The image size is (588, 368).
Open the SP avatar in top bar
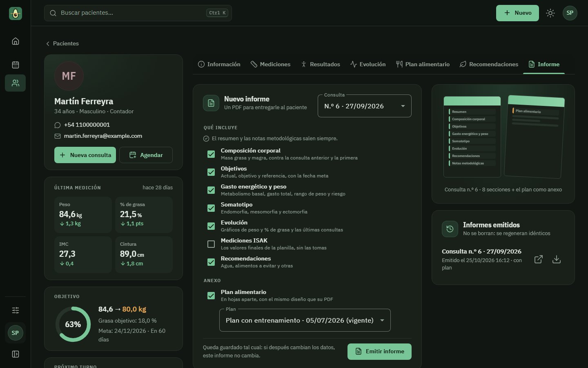570,13
